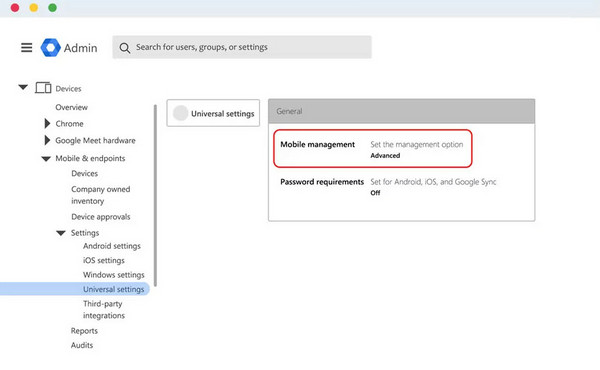Open Device approvals
Screen dimensions: 600x370
pos(101,217)
